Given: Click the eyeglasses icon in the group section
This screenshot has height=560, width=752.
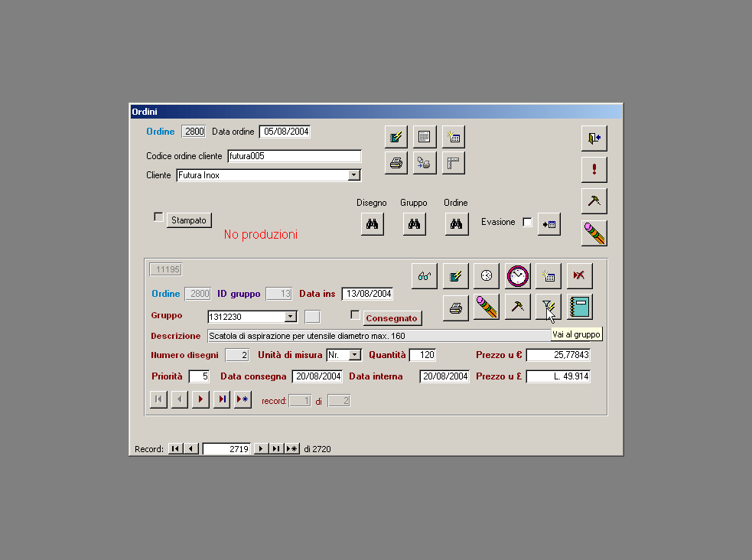Looking at the screenshot, I should 425,275.
